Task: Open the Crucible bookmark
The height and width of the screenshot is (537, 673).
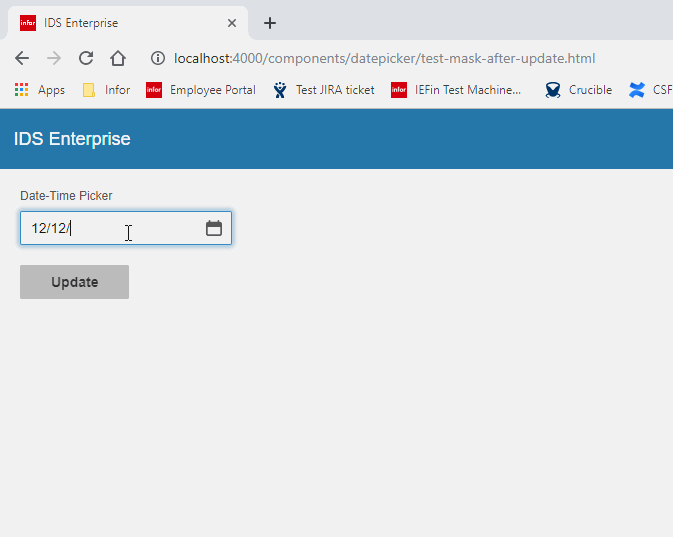Action: pos(578,90)
